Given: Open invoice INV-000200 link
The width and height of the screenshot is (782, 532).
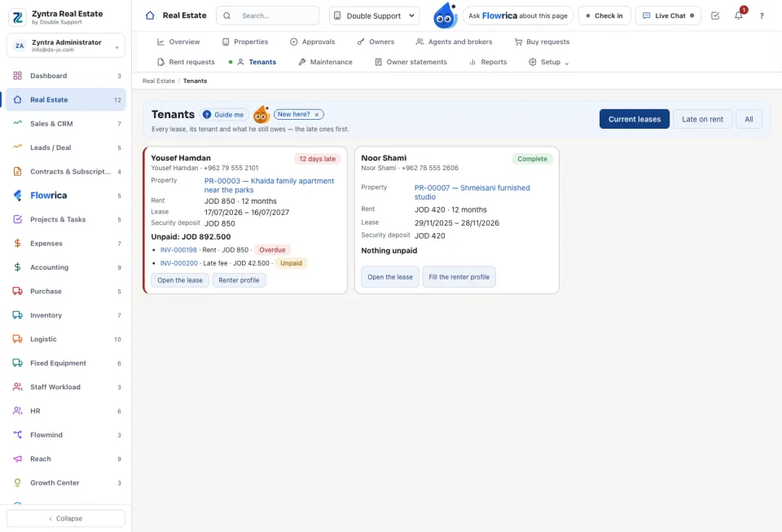Looking at the screenshot, I should (178, 263).
